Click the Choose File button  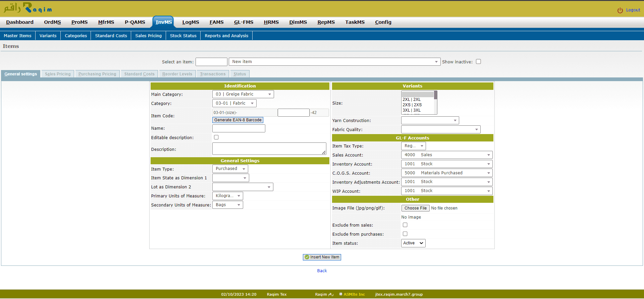(x=415, y=208)
